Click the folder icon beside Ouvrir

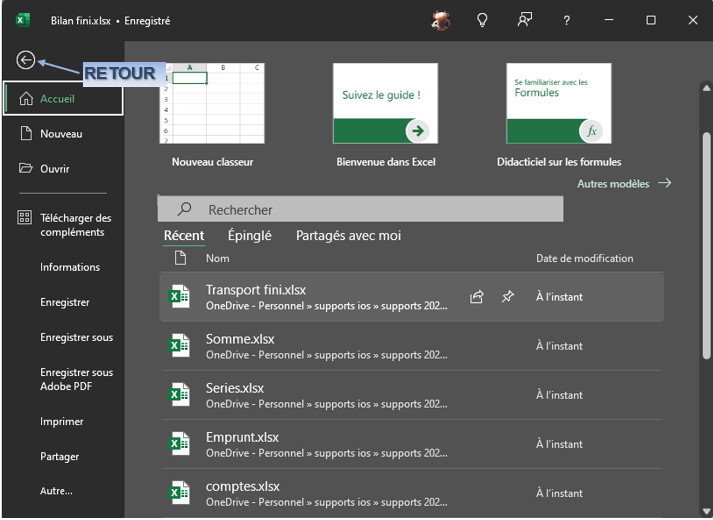click(25, 168)
